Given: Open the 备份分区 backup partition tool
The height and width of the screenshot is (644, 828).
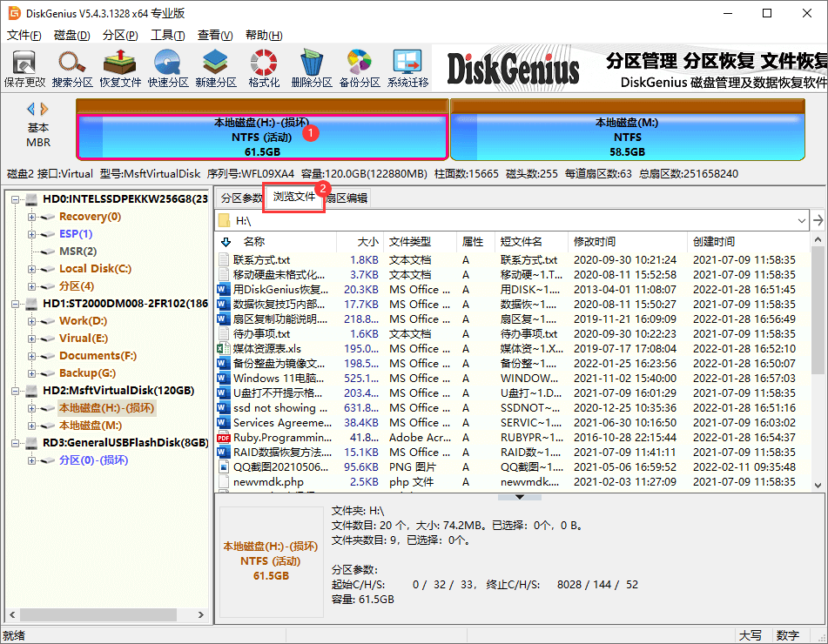Looking at the screenshot, I should pyautogui.click(x=360, y=68).
